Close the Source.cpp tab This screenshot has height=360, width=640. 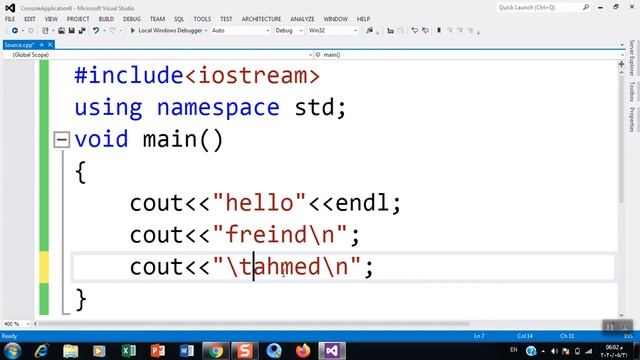tap(50, 44)
